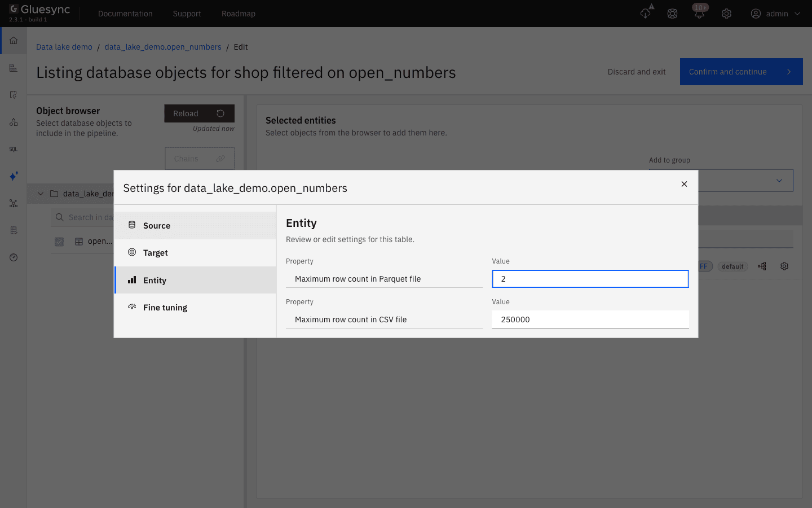This screenshot has width=812, height=508.
Task: Click the open_numbers table icon
Action: click(79, 242)
